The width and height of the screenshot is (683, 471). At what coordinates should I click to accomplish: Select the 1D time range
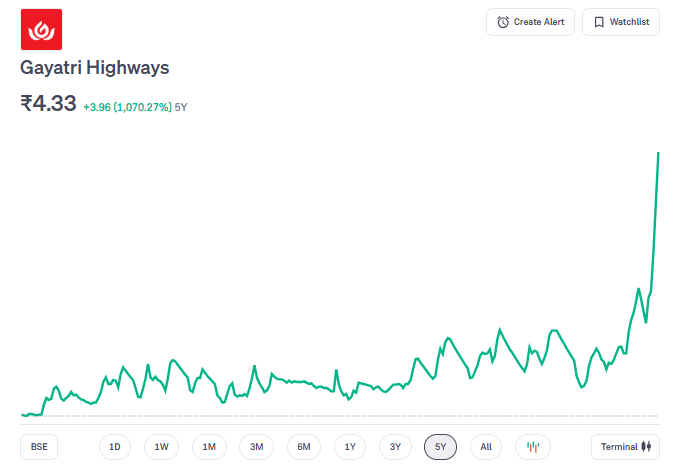pos(115,447)
